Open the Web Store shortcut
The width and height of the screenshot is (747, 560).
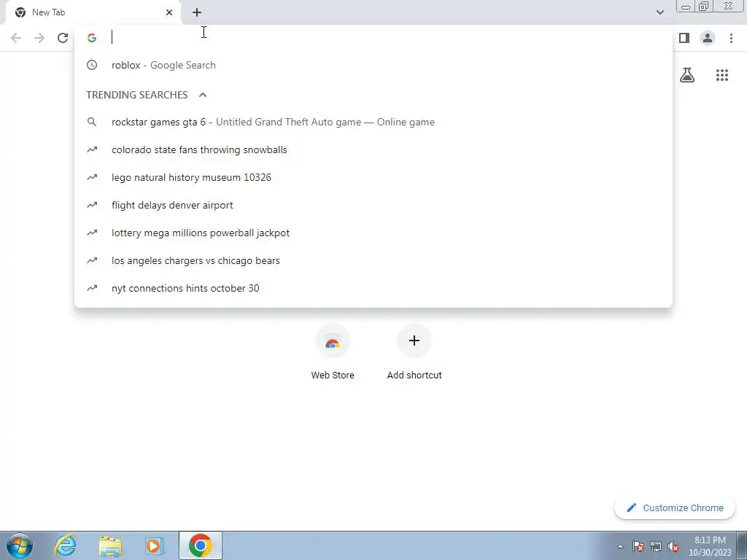pos(333,352)
